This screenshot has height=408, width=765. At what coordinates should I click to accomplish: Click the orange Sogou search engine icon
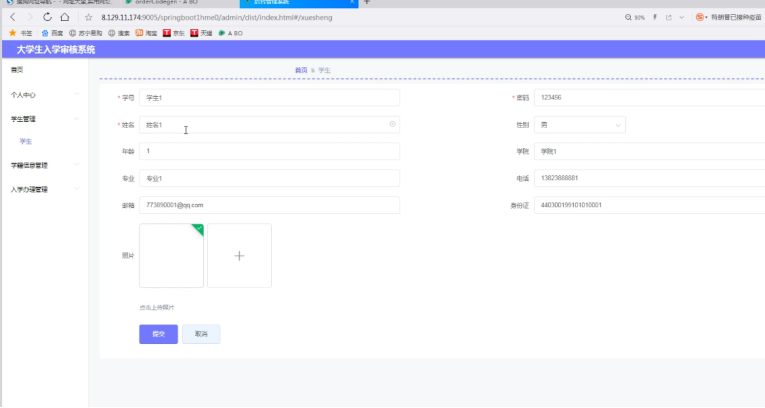coord(700,17)
